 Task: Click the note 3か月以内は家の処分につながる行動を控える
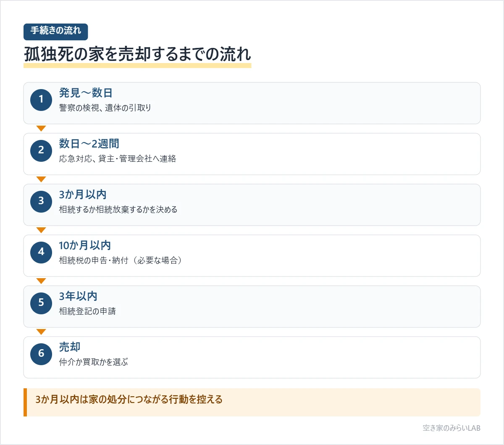tap(252, 402)
